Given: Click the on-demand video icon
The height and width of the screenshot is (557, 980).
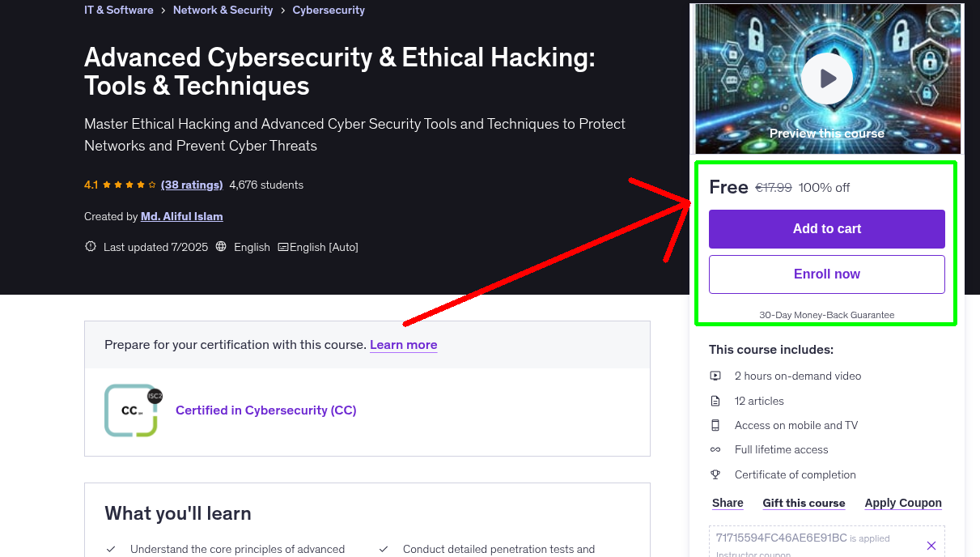Looking at the screenshot, I should pos(715,376).
